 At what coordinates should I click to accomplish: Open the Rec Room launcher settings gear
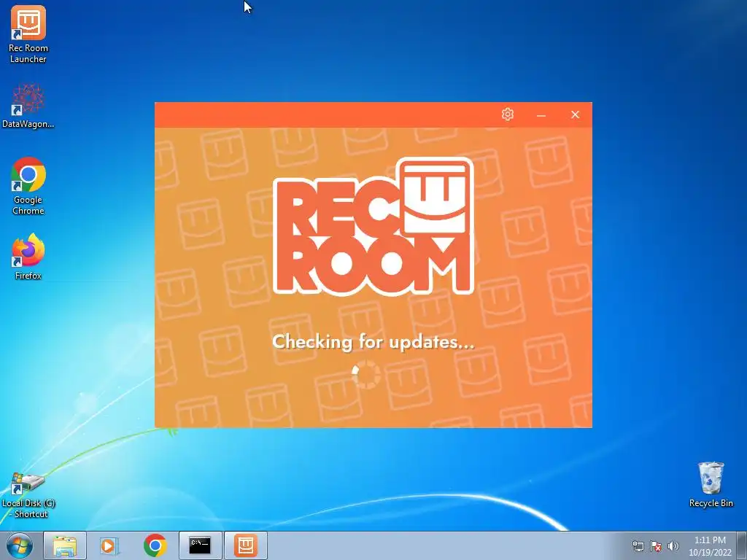click(508, 114)
